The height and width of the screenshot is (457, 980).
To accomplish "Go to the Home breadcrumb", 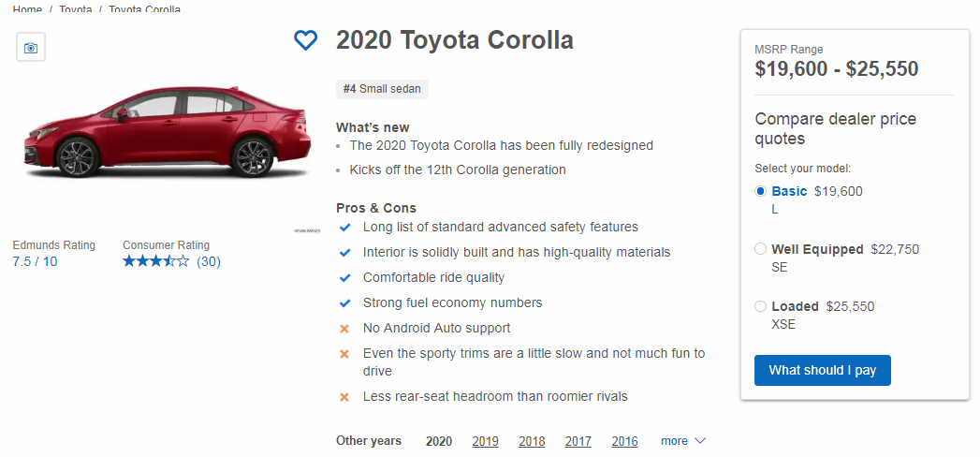I will (27, 9).
